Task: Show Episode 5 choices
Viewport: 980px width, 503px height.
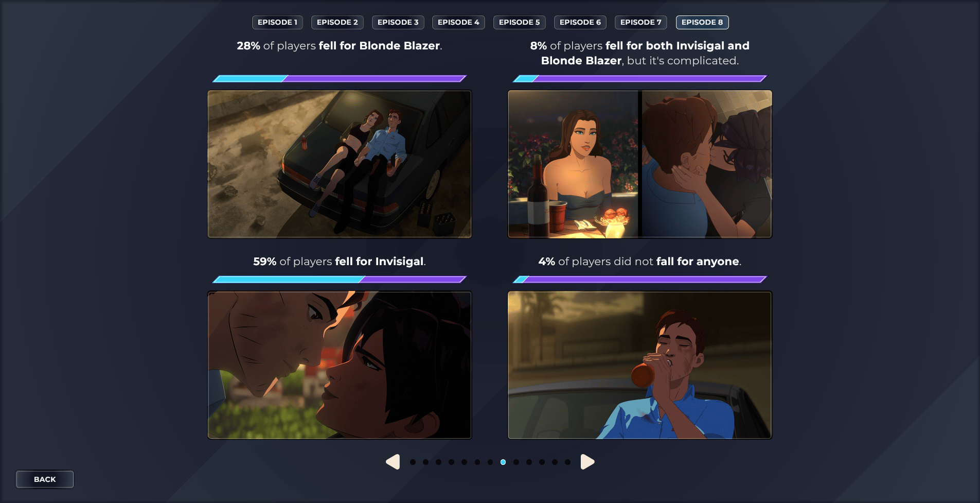Action: 519,22
